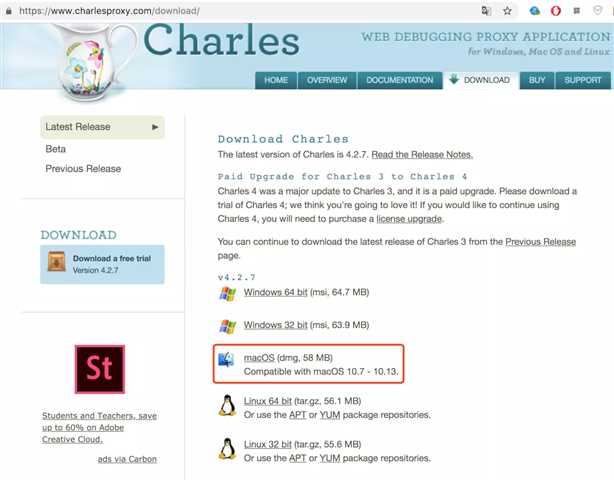Select Latest Release in the sidebar

tap(102, 127)
